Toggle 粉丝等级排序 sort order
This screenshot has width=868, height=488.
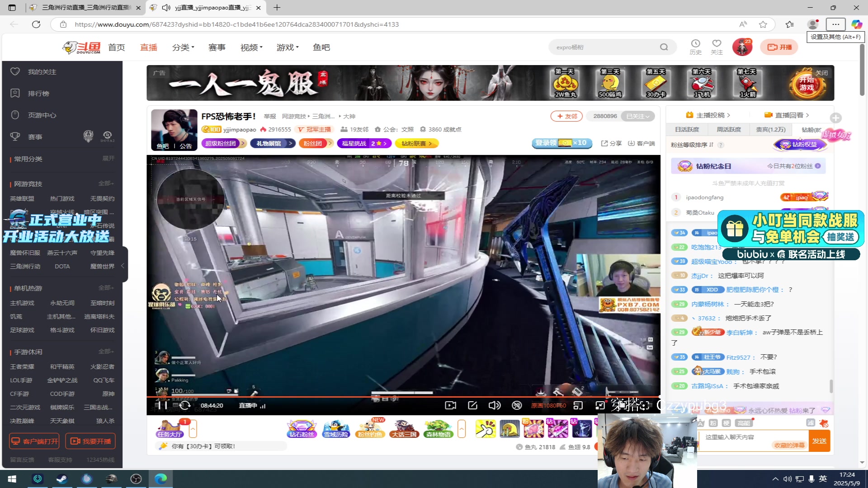pyautogui.click(x=692, y=145)
